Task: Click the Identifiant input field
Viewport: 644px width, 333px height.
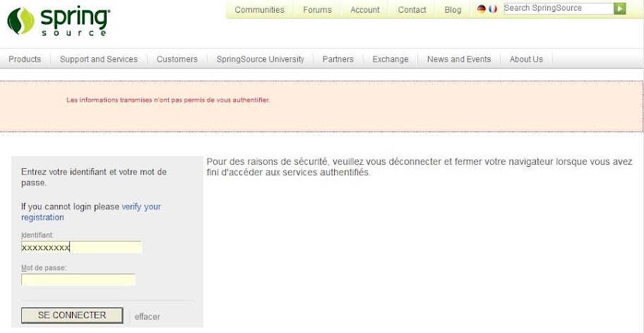Action: [x=81, y=247]
